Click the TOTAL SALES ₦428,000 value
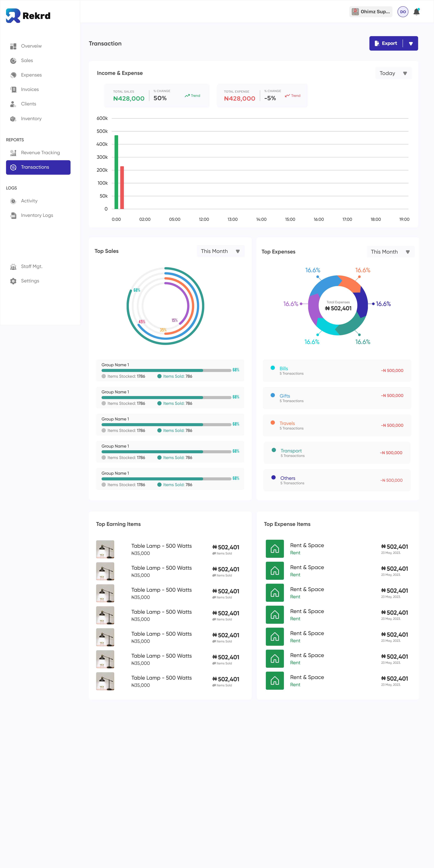434x868 pixels. tap(129, 99)
